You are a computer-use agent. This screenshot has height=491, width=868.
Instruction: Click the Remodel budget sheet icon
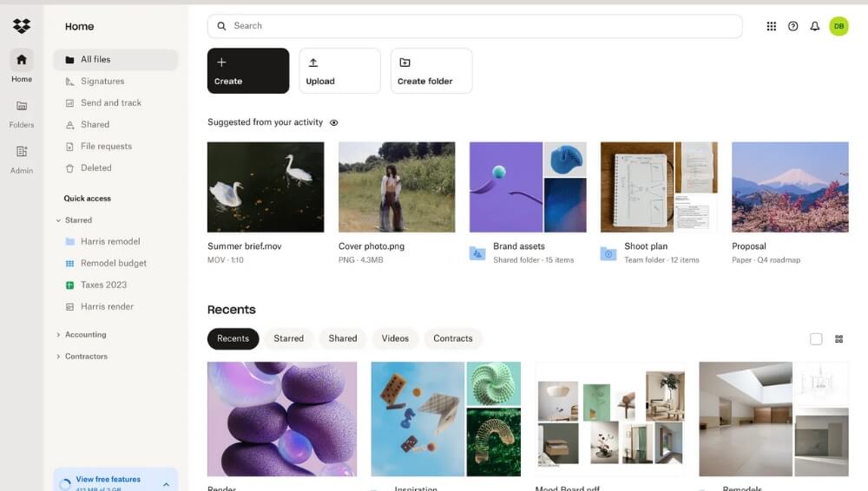click(69, 264)
